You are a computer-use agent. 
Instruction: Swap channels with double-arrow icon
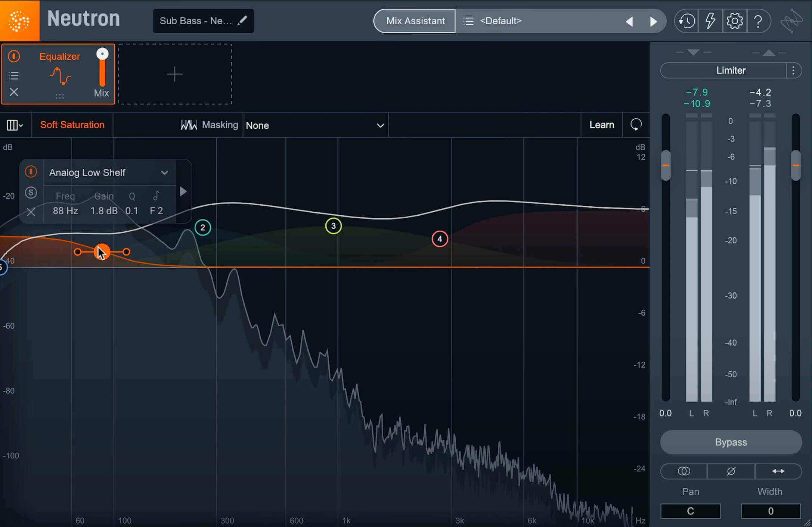(778, 471)
